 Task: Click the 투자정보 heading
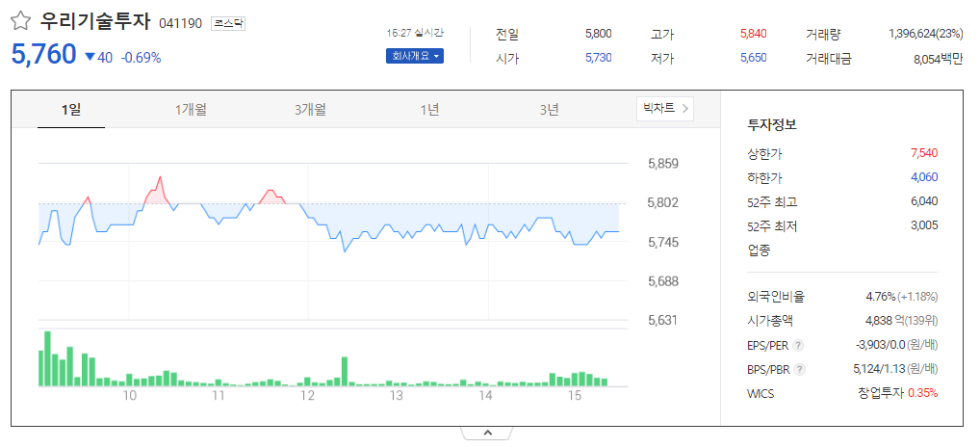(772, 124)
